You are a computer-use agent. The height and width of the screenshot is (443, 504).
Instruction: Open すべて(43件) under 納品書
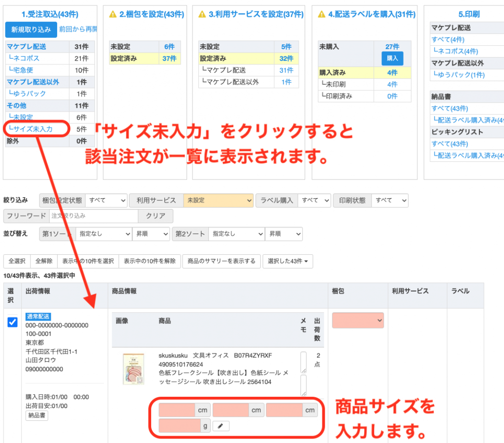(x=450, y=109)
